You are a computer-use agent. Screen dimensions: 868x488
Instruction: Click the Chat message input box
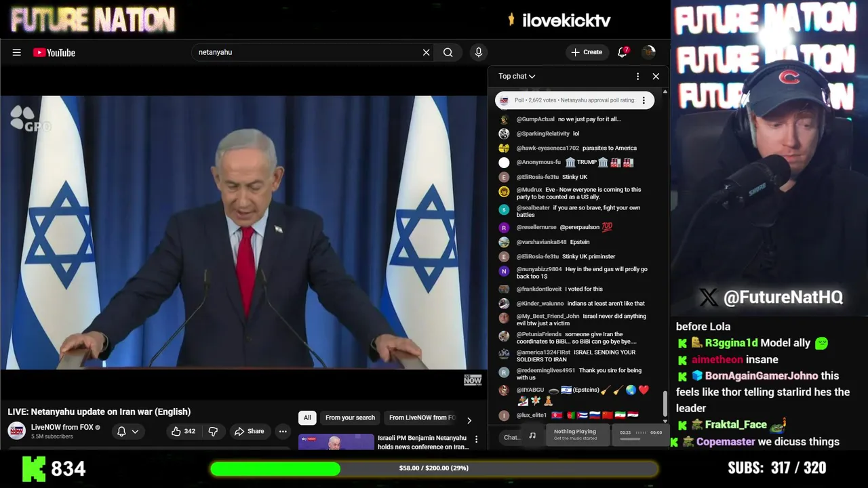pyautogui.click(x=511, y=437)
